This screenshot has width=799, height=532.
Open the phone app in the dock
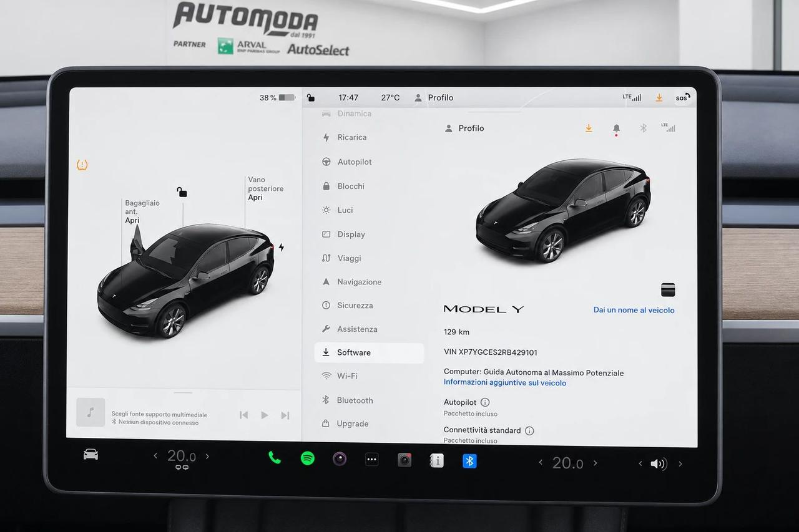click(274, 458)
